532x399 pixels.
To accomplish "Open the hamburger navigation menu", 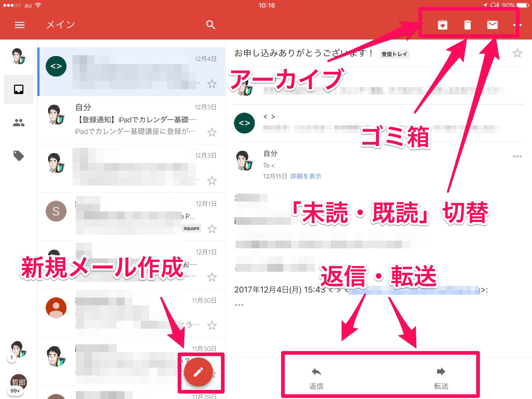I will [x=20, y=25].
